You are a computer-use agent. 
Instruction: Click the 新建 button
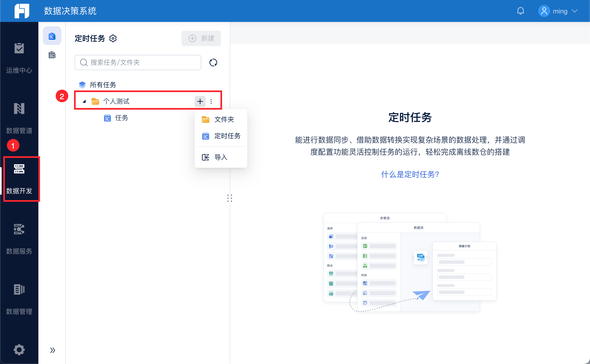pyautogui.click(x=201, y=38)
